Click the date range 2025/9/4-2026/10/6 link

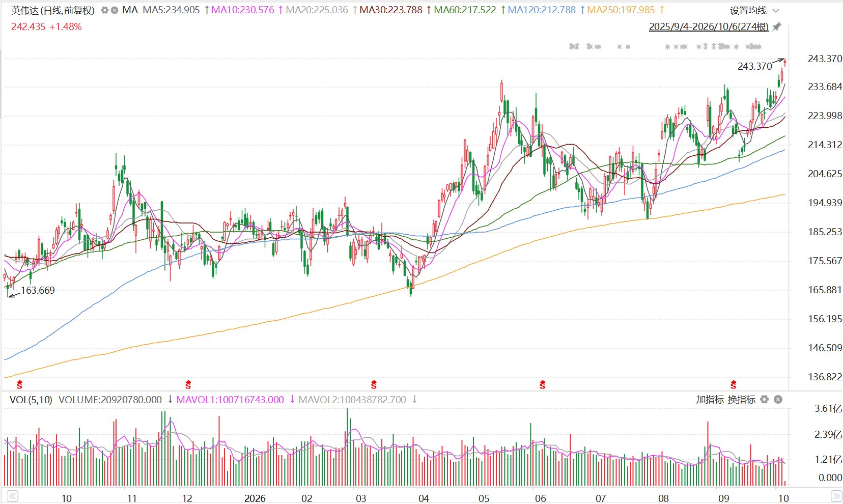click(709, 26)
